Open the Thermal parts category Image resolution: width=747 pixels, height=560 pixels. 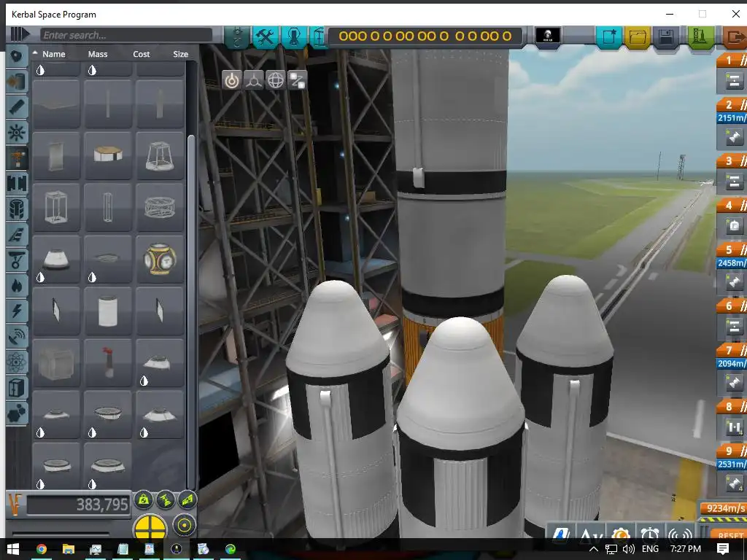click(x=18, y=286)
